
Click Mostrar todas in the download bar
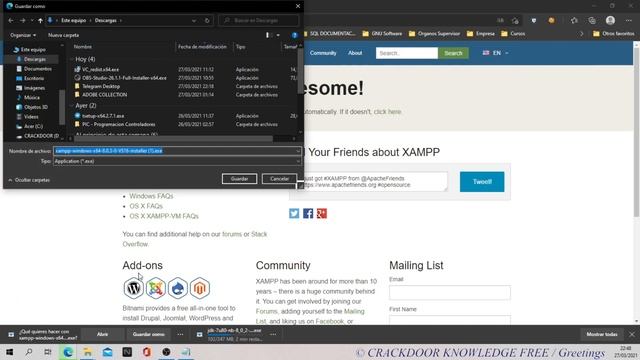602,334
